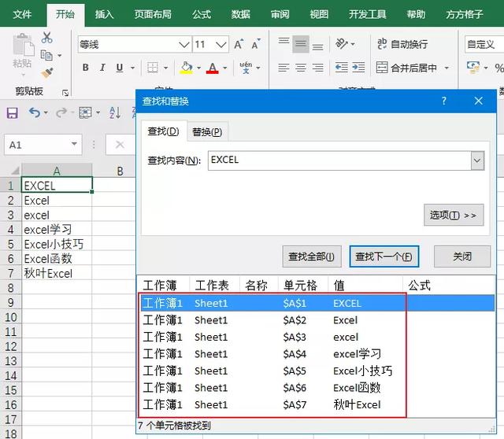504x439 pixels.
Task: Click the Save floppy disk icon
Action: tap(13, 113)
